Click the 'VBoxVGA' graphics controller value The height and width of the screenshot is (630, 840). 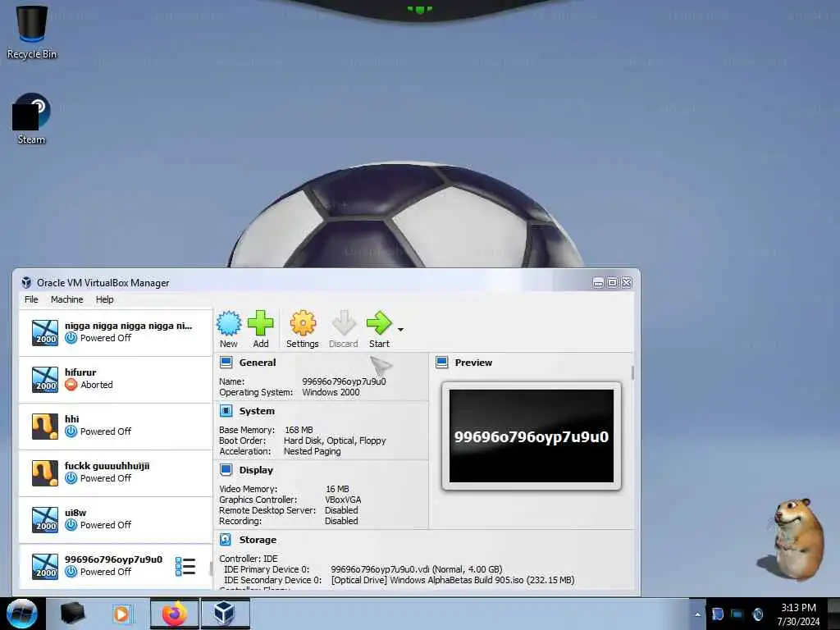point(343,500)
